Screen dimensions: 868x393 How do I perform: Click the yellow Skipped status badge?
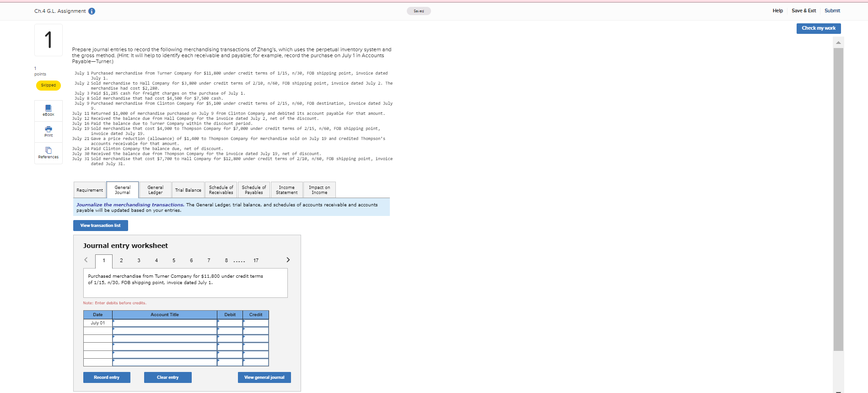pyautogui.click(x=49, y=85)
